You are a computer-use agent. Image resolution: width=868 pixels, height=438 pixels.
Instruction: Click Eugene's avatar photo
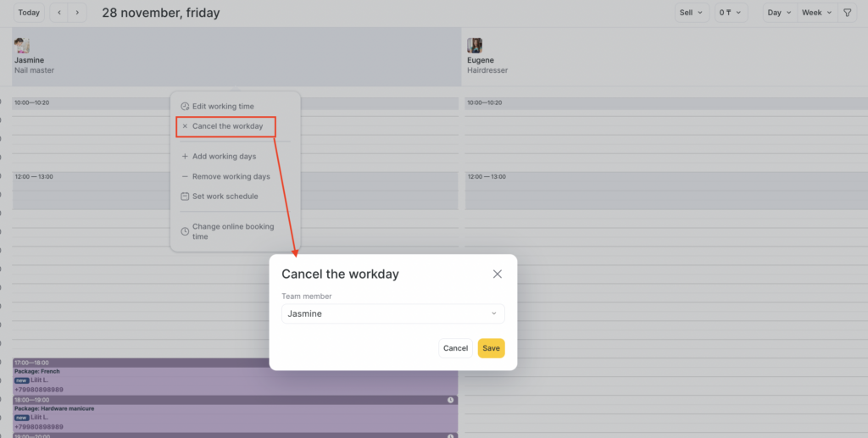[475, 46]
